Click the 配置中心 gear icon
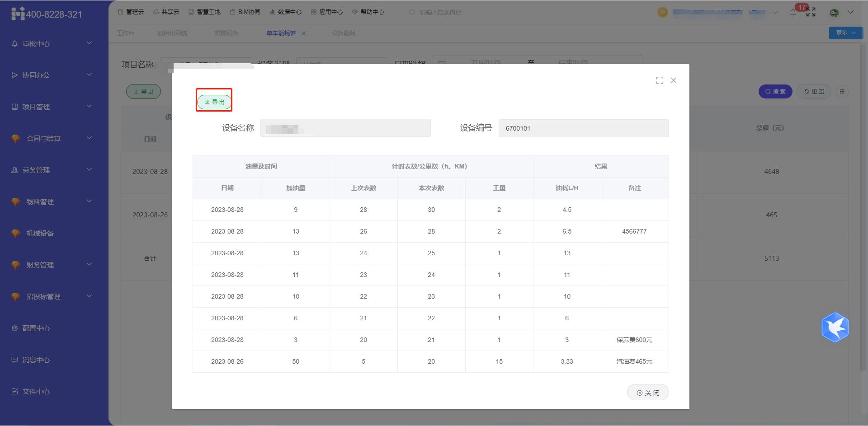Screen dimensions: 868x426 point(15,328)
